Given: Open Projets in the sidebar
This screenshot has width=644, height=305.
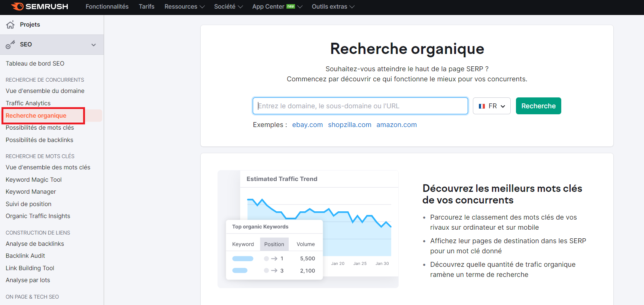Looking at the screenshot, I should pyautogui.click(x=30, y=25).
